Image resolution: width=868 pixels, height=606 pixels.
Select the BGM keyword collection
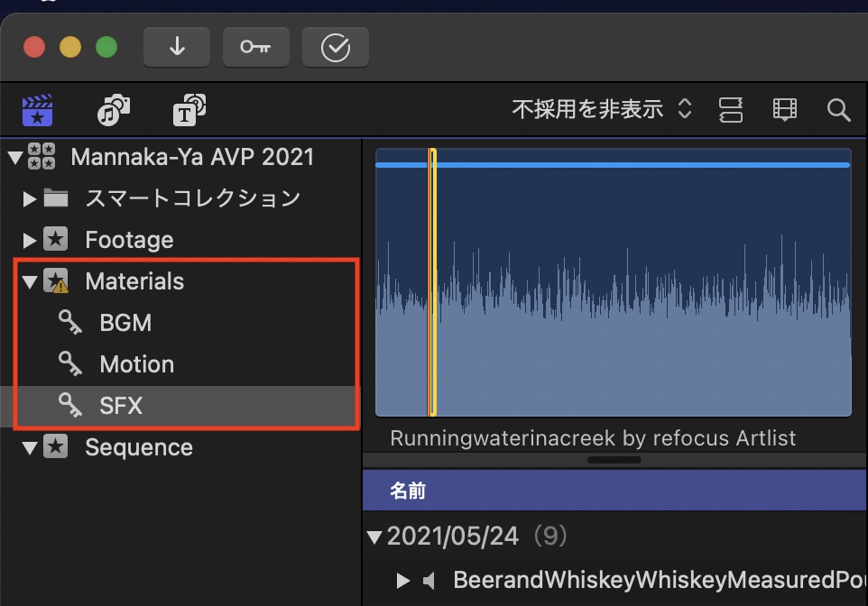[x=125, y=323]
